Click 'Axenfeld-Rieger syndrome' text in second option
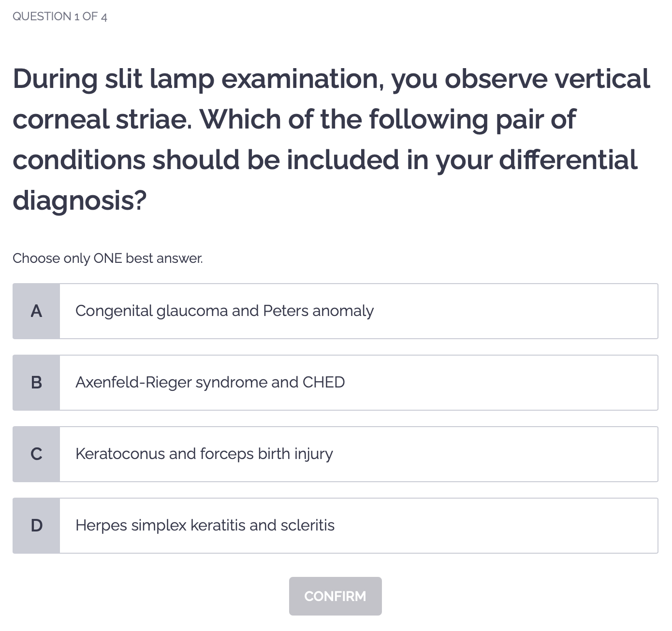Screen dimensions: 672x631 (x=172, y=382)
